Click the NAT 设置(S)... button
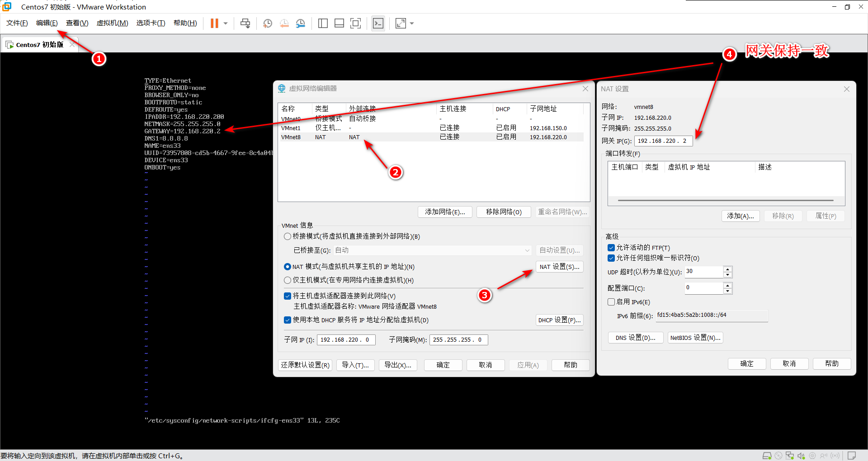This screenshot has height=461, width=868. (x=559, y=267)
